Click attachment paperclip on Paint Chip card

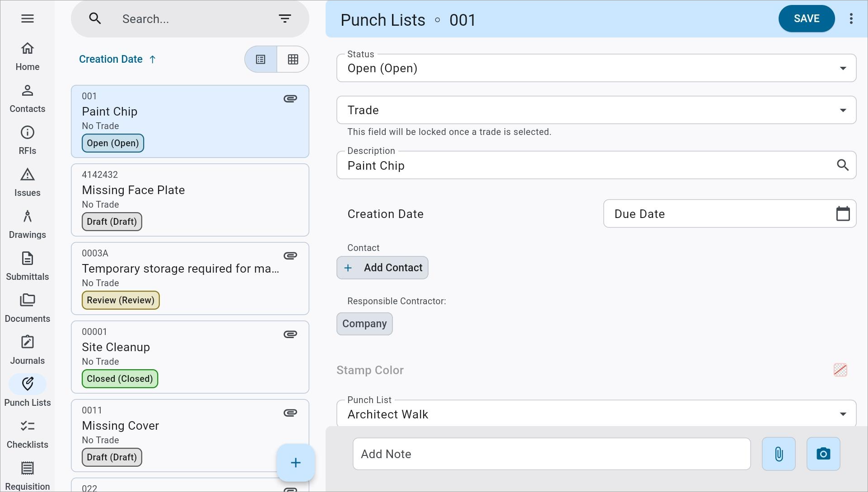click(290, 98)
